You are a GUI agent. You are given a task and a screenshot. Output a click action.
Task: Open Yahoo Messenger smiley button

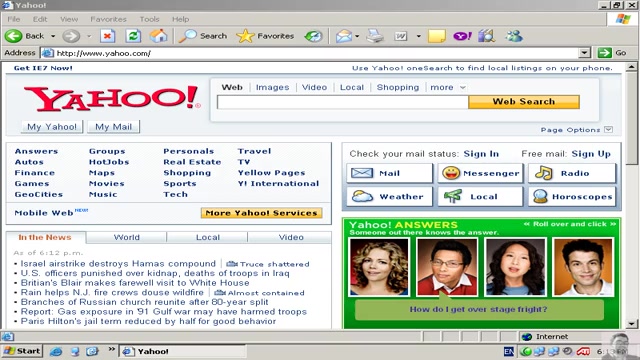point(480,173)
